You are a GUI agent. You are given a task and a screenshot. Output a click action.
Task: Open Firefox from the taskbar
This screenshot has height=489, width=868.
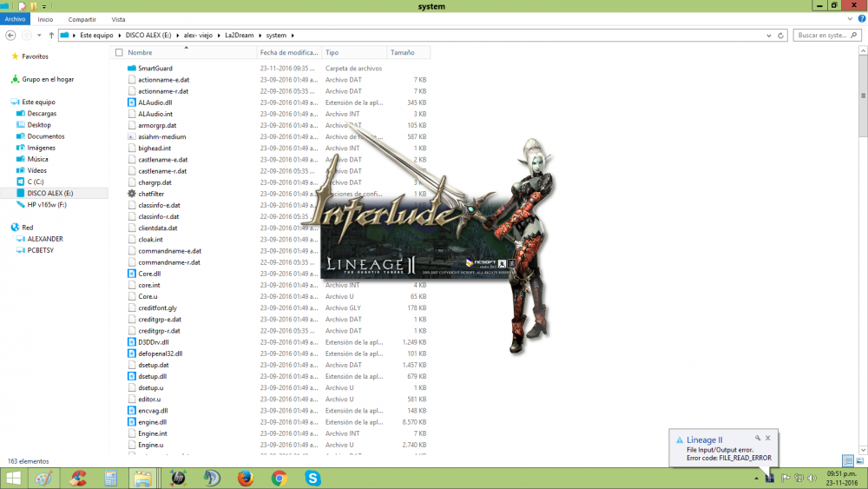click(245, 478)
